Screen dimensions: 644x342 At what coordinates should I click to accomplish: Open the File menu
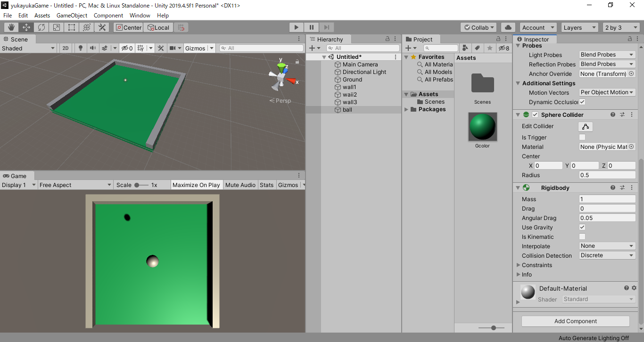8,16
